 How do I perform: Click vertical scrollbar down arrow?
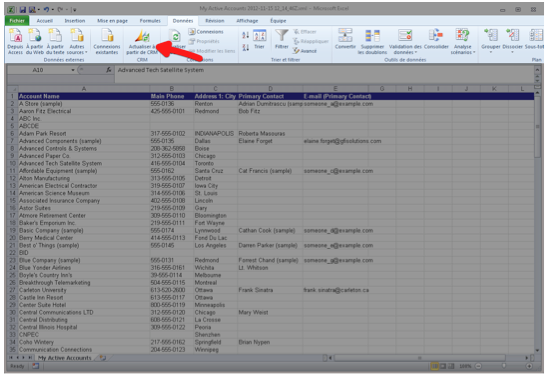[x=537, y=350]
